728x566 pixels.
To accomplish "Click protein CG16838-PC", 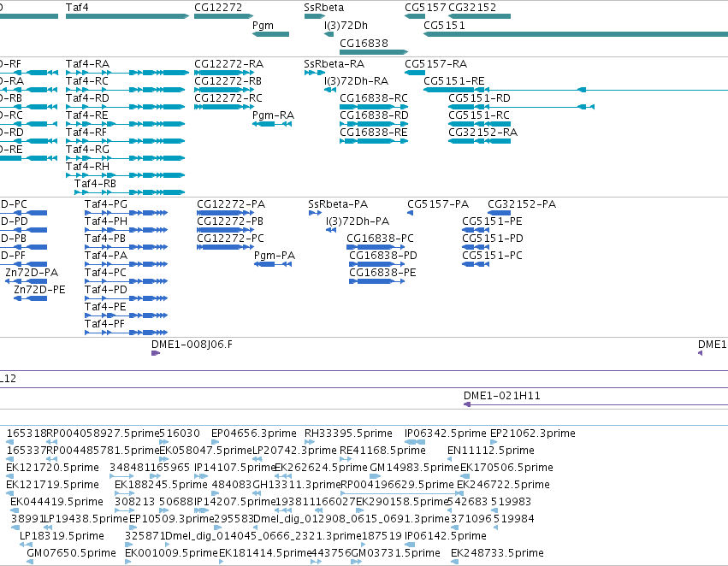I will (x=380, y=239).
